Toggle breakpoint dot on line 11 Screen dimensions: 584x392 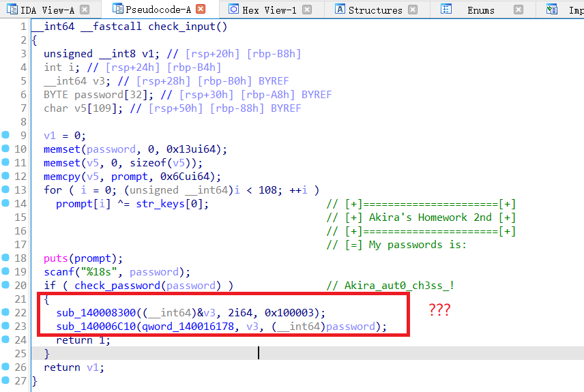point(5,162)
